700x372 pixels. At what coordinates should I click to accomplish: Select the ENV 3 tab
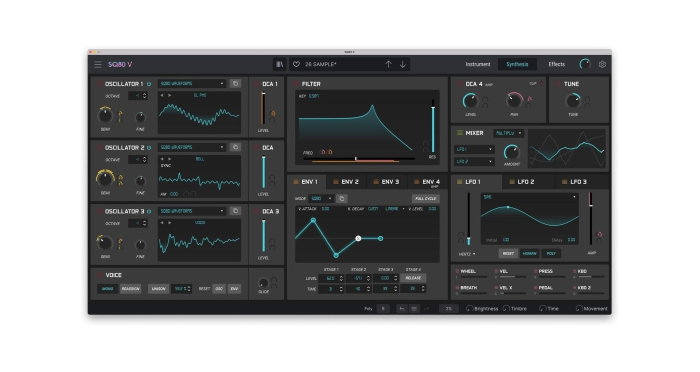click(x=386, y=182)
